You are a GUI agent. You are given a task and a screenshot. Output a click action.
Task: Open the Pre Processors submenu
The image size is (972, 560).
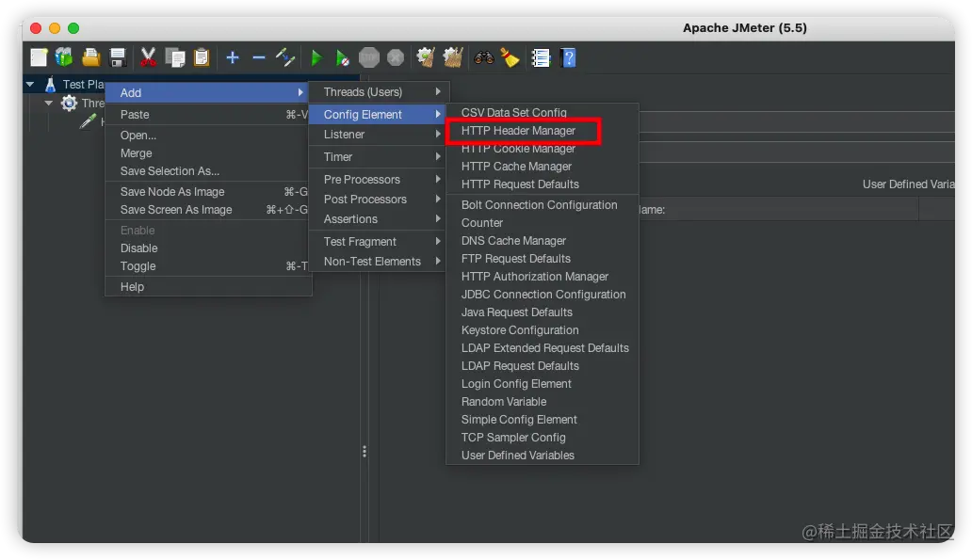[x=378, y=180]
